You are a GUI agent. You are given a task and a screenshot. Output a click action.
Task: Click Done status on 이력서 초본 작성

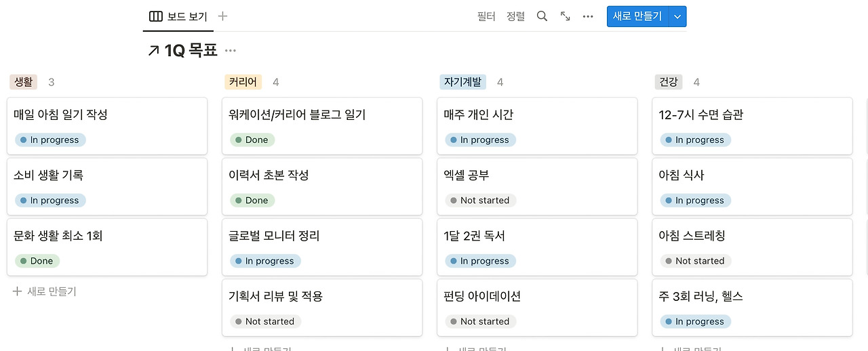pyautogui.click(x=252, y=201)
